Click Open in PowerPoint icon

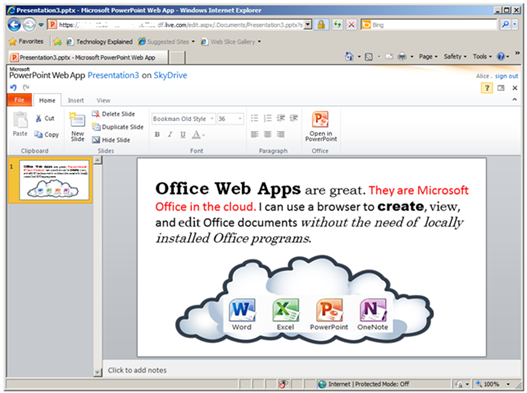(321, 126)
